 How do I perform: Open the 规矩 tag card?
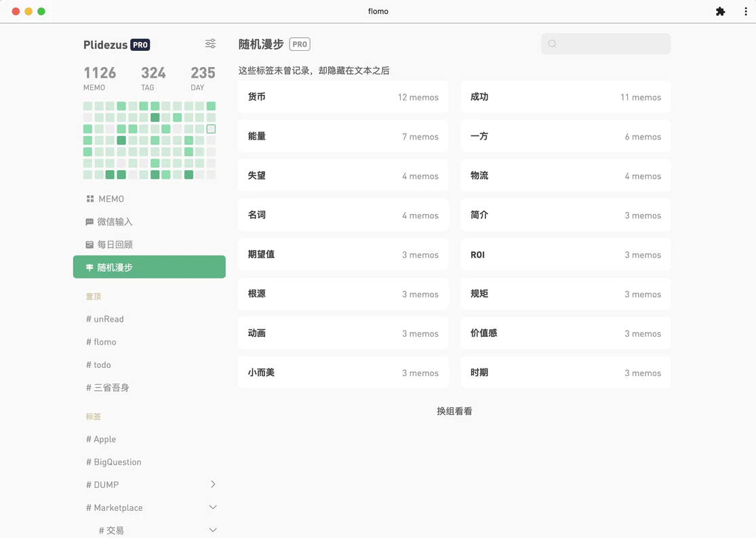565,294
